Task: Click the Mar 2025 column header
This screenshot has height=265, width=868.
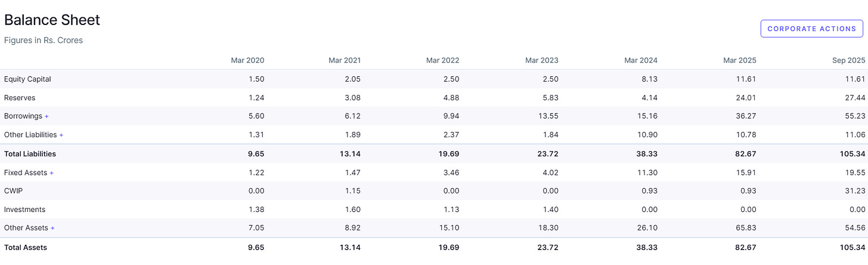Action: [x=740, y=60]
